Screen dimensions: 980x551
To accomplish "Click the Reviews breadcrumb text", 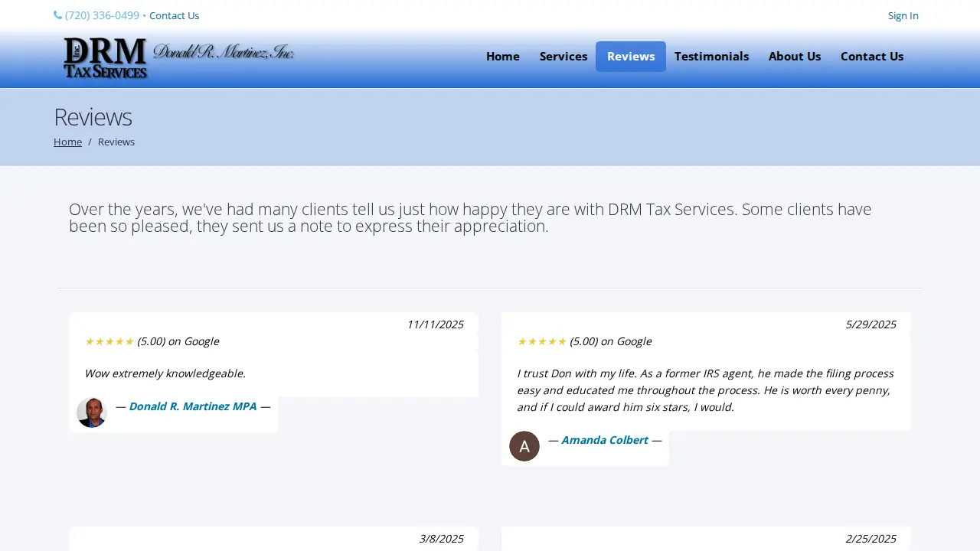I will (x=116, y=142).
